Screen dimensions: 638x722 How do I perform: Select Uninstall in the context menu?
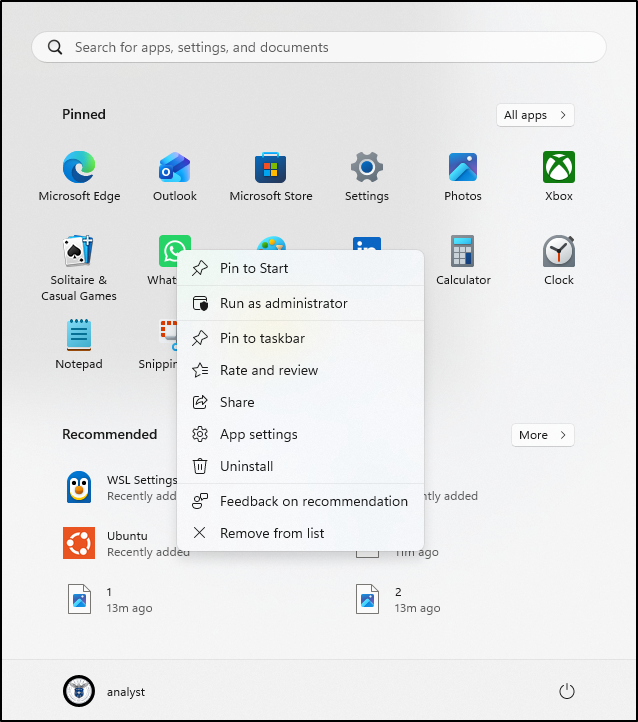click(x=300, y=466)
